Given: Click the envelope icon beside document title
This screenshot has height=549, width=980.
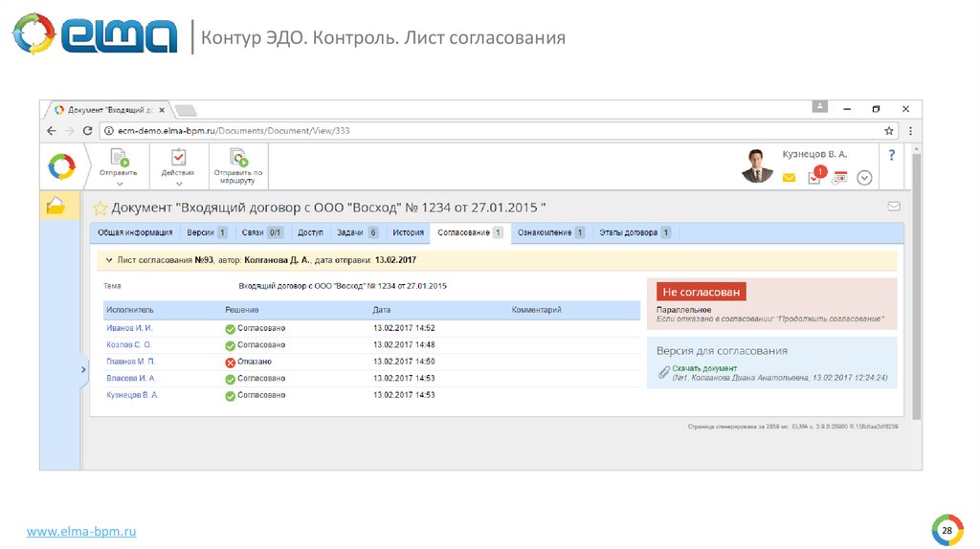Looking at the screenshot, I should (x=894, y=206).
